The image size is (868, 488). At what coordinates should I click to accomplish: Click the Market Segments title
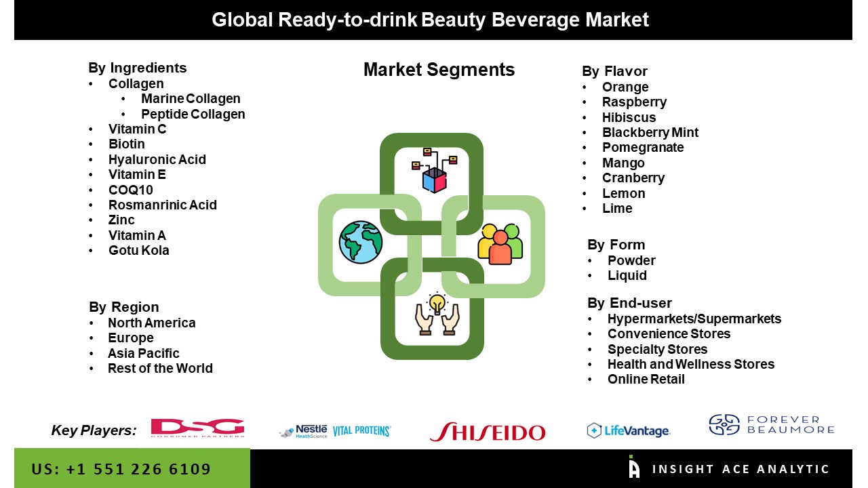pyautogui.click(x=439, y=70)
